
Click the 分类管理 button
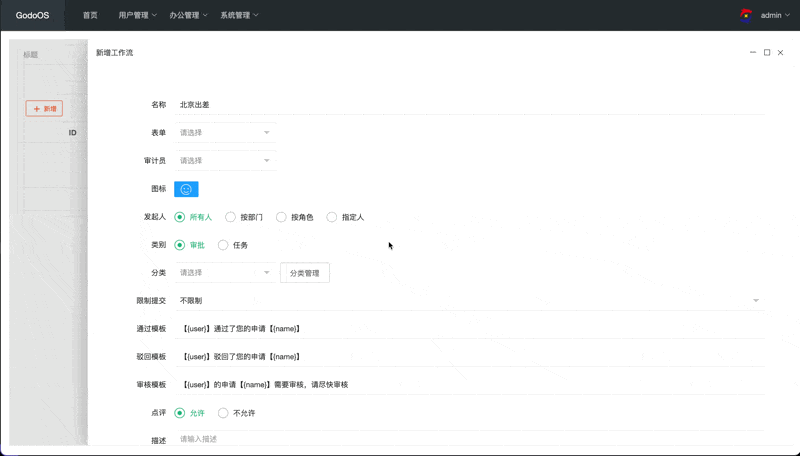click(x=304, y=273)
